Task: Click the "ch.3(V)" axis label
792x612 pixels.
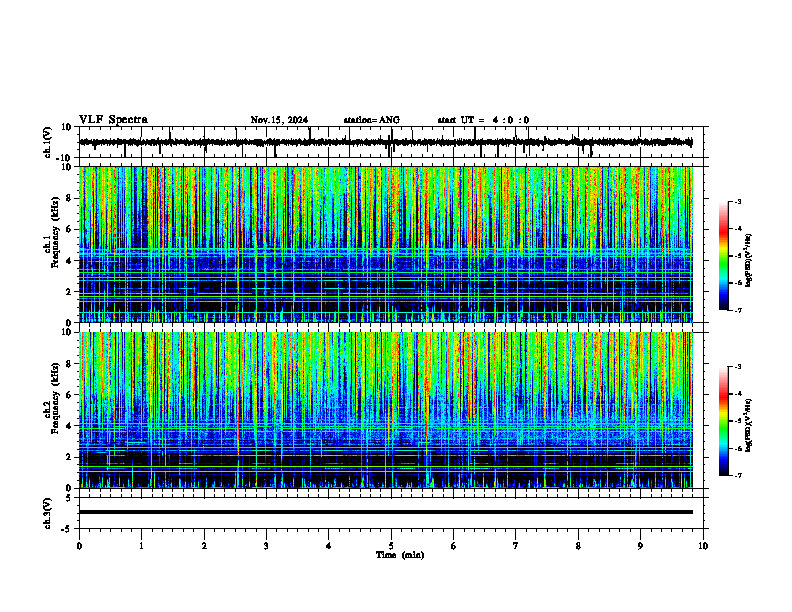Action: tap(48, 513)
